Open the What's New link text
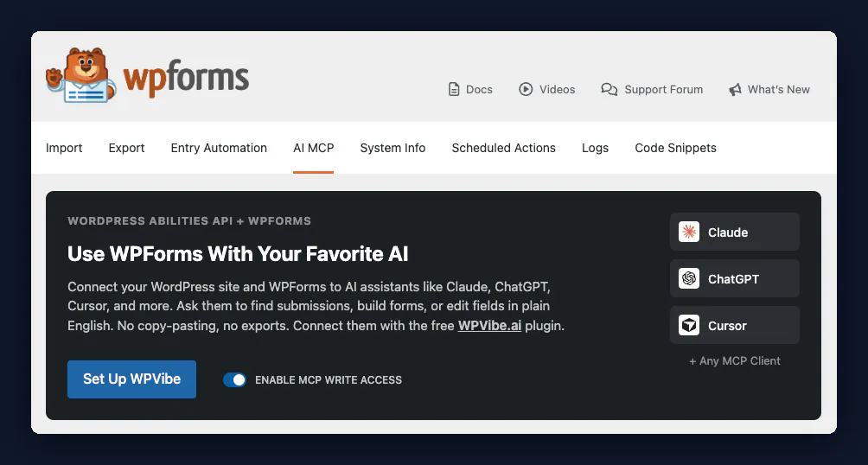This screenshot has width=868, height=465. click(x=779, y=90)
